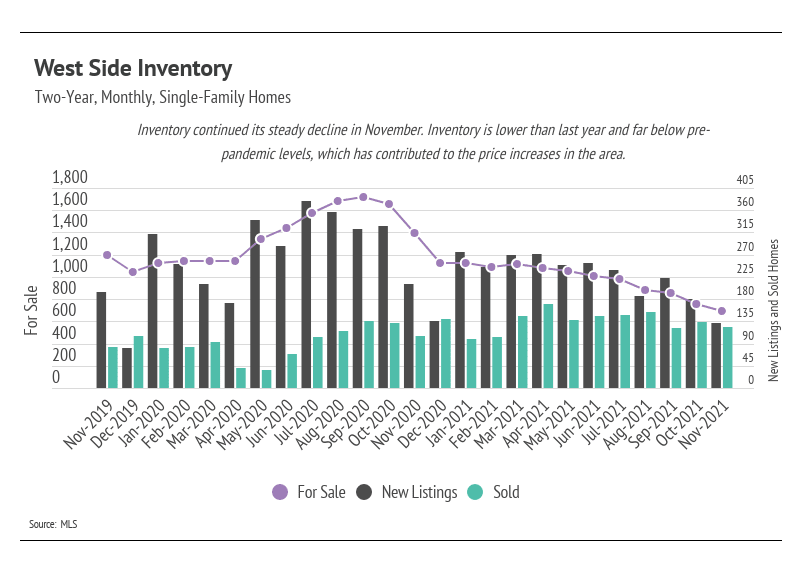Viewport: 800px width, 575px height.
Task: Click the 225 right axis value
Action: click(745, 268)
